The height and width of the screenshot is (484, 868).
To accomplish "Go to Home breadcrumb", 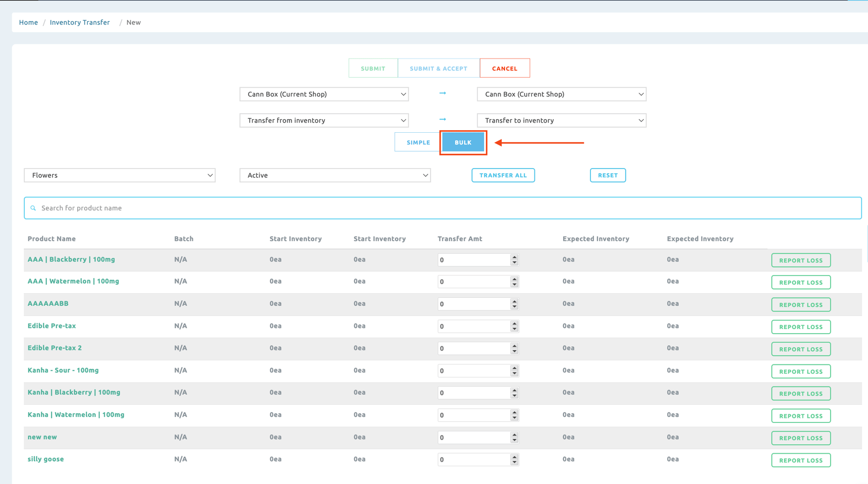I will click(x=28, y=22).
